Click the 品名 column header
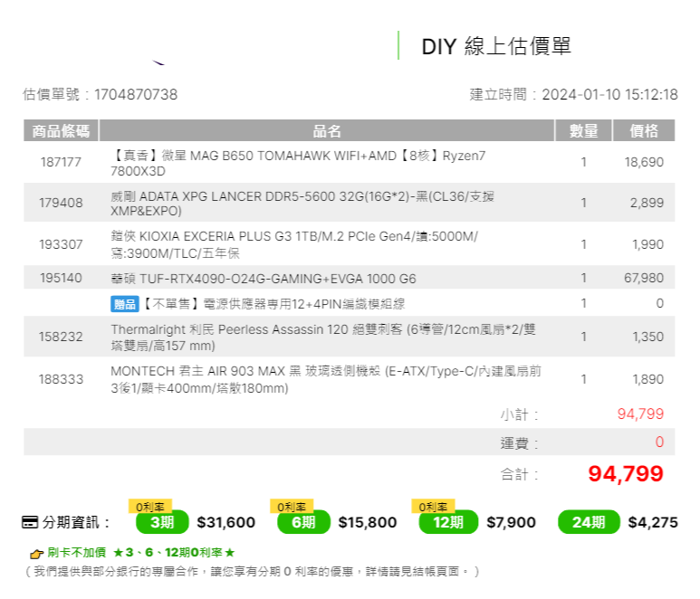This screenshot has height=599, width=700. (327, 130)
